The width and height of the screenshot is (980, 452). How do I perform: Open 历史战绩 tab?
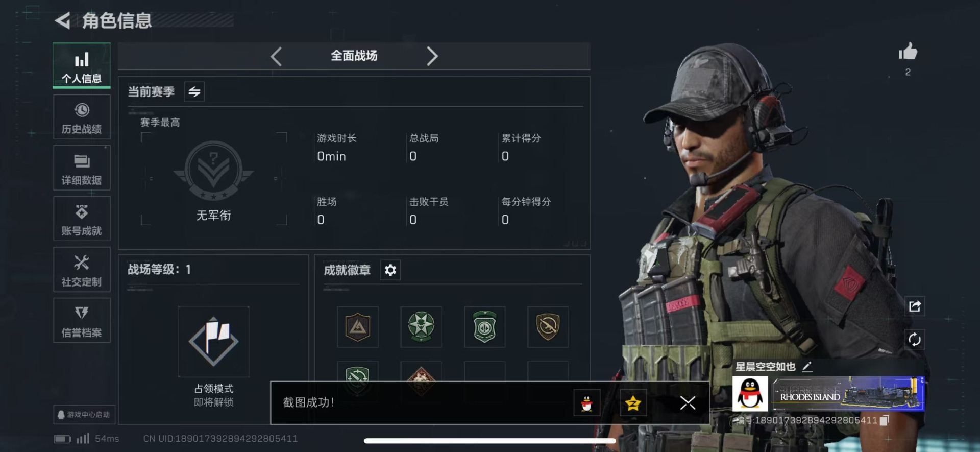82,117
